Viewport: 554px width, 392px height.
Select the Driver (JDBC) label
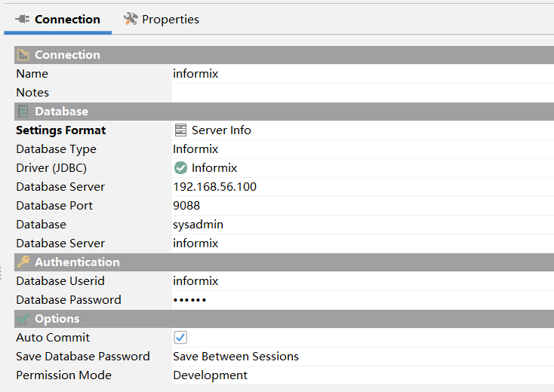click(51, 168)
